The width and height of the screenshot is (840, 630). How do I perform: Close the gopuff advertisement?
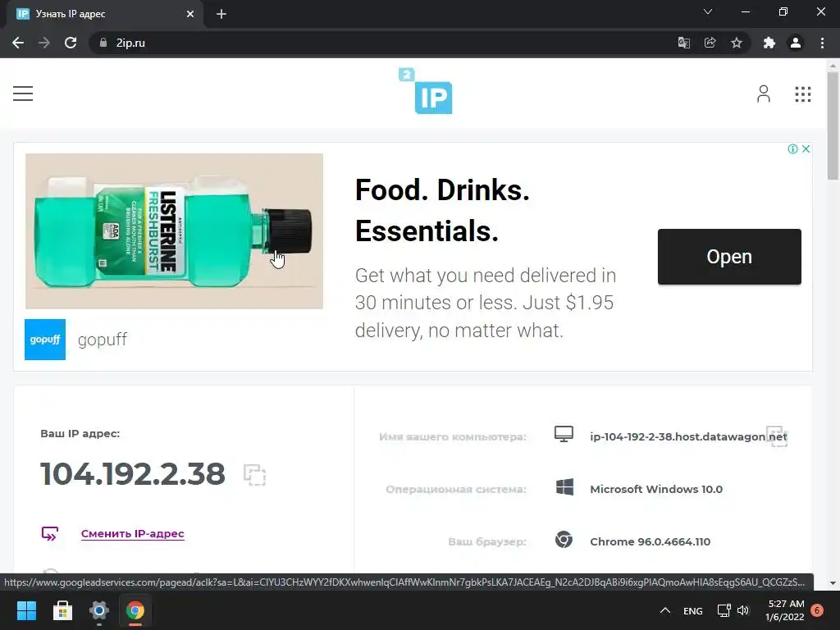pyautogui.click(x=806, y=149)
